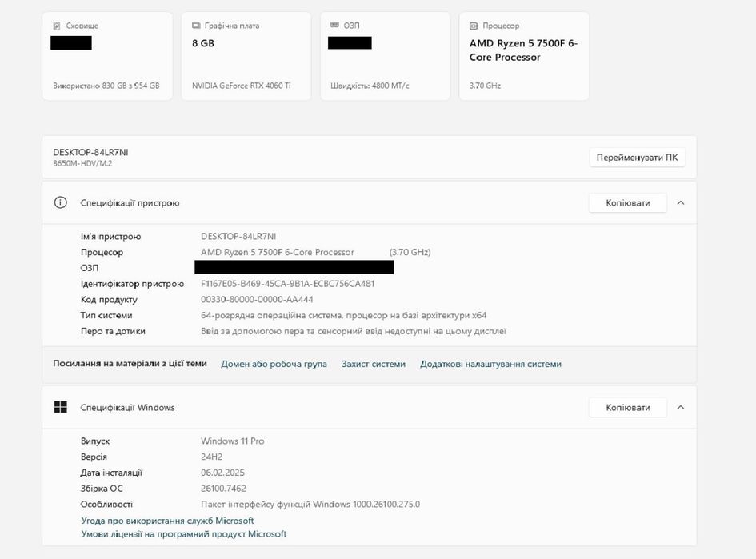Collapse the Специфікації пристрою section chevron

[681, 203]
